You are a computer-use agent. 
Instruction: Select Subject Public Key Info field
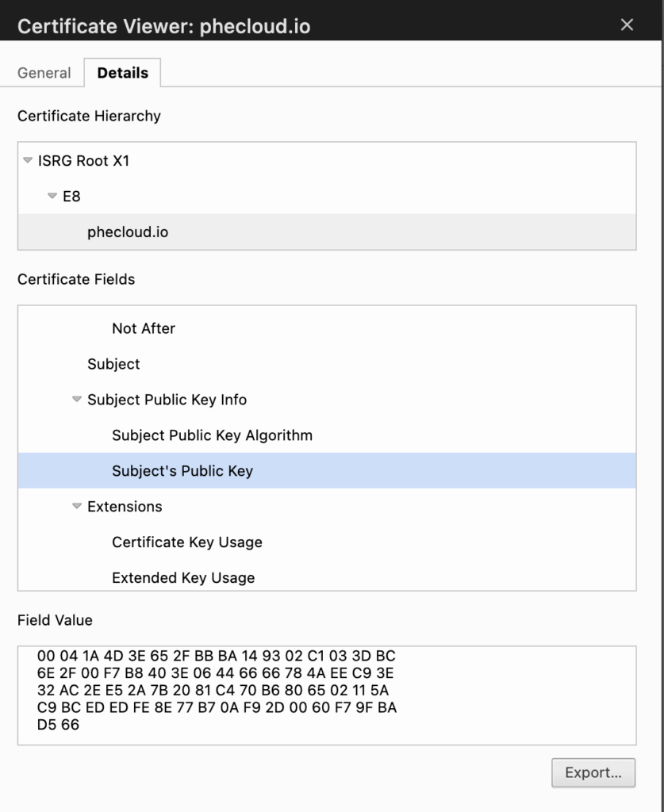167,400
